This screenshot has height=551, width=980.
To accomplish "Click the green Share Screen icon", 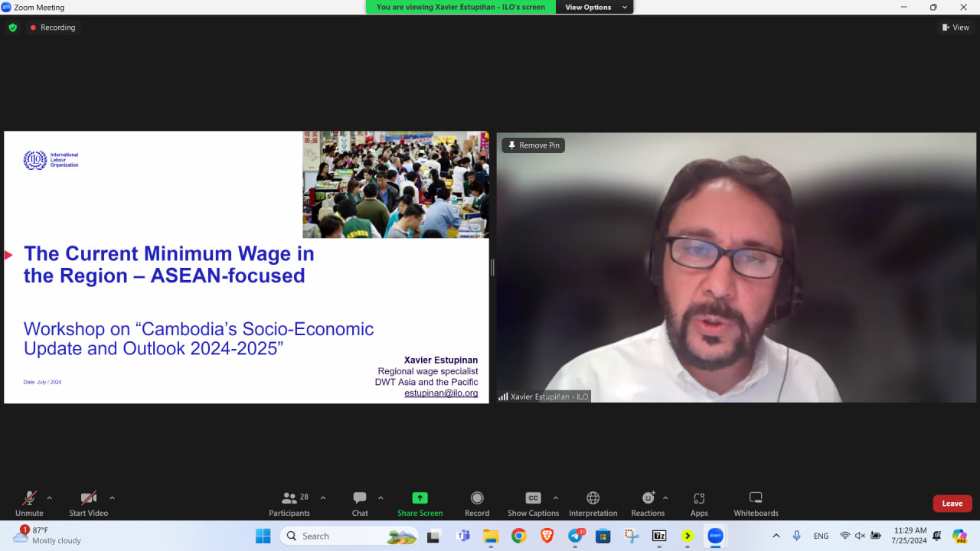I will pyautogui.click(x=420, y=498).
